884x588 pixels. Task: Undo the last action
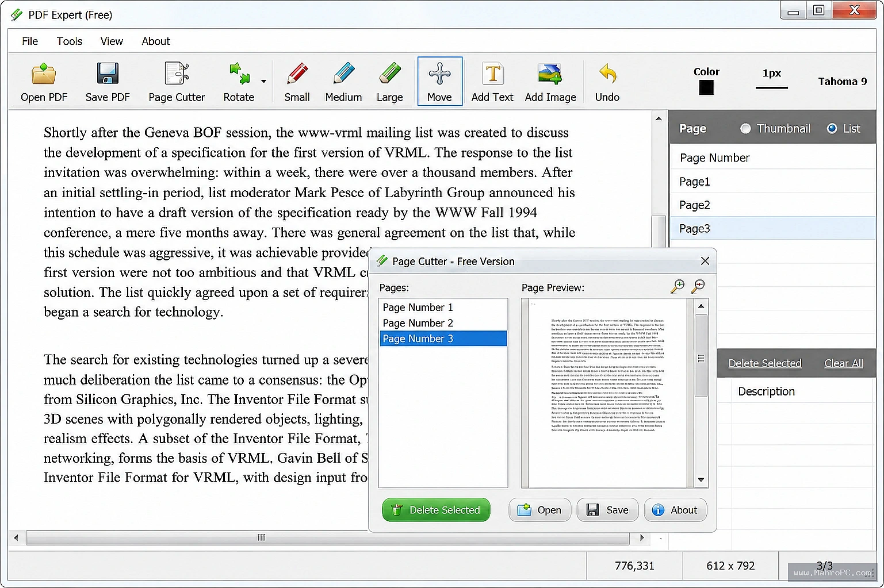coord(607,81)
